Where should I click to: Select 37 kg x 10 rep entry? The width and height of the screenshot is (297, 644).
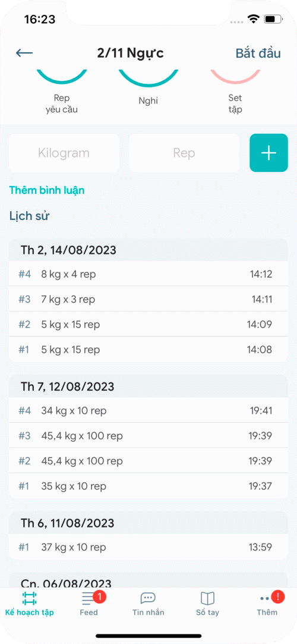148,547
